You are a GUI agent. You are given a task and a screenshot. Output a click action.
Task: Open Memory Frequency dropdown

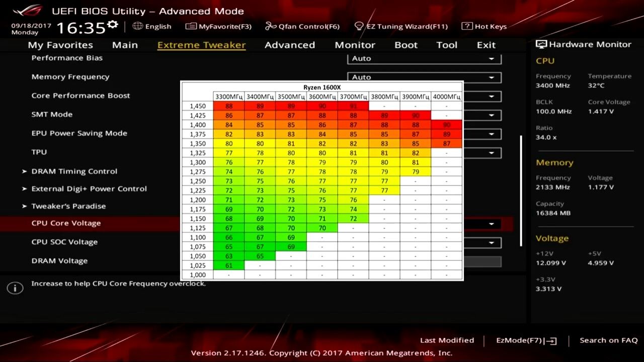[x=424, y=77]
